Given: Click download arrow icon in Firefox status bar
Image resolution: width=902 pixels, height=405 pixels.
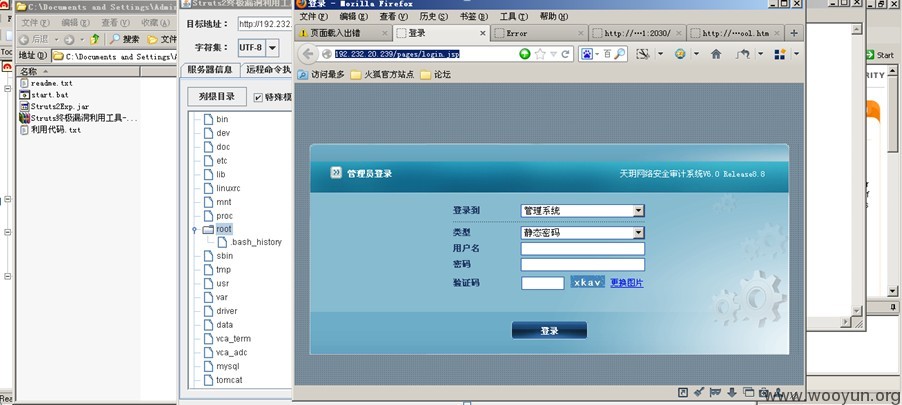Looking at the screenshot, I should (x=732, y=392).
